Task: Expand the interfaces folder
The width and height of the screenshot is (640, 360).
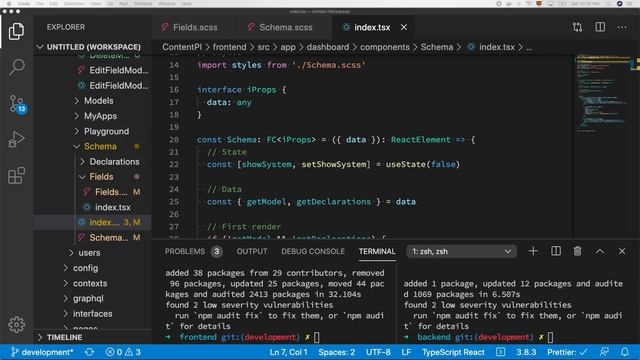Action: tap(92, 313)
